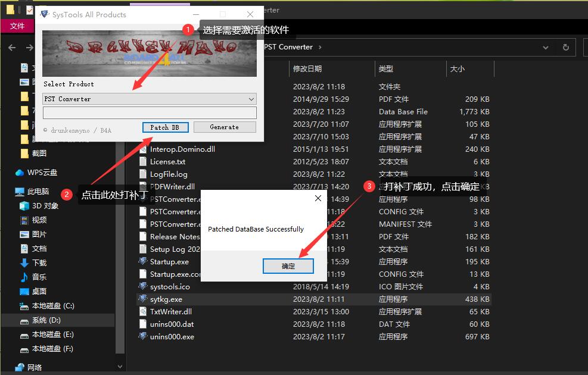Open the 音乐 music note icon
The height and width of the screenshot is (375, 588).
tap(24, 277)
